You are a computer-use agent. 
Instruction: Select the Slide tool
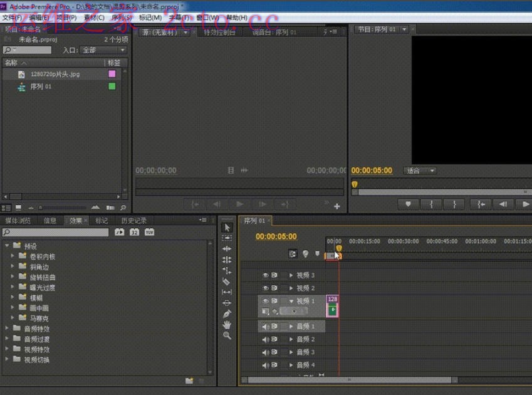click(x=227, y=303)
